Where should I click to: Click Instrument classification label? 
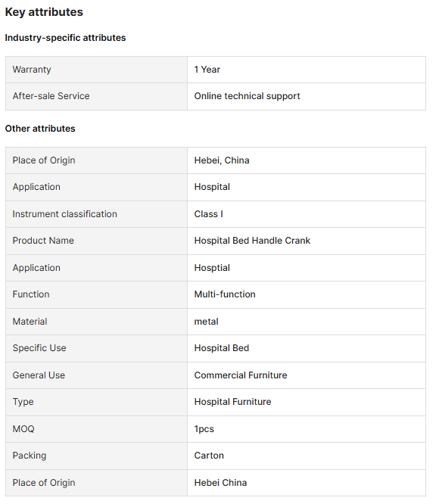(x=64, y=214)
